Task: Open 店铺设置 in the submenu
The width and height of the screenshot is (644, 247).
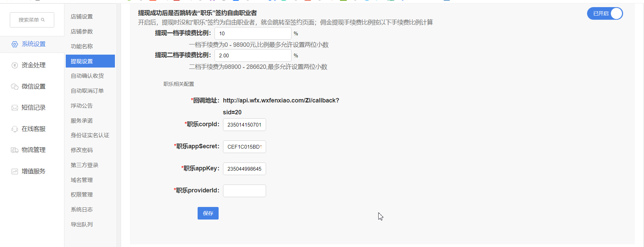Action: [82, 17]
